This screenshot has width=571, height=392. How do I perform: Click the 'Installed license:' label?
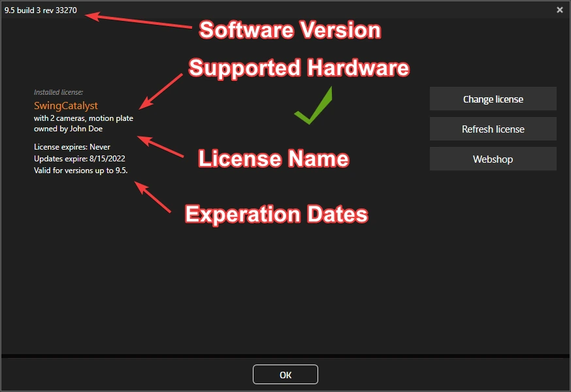click(58, 92)
